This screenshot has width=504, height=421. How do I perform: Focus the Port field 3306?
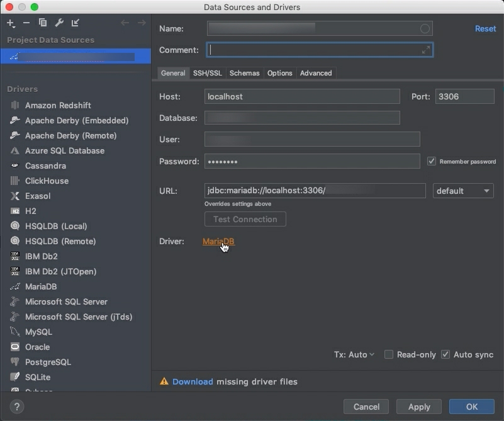[465, 96]
